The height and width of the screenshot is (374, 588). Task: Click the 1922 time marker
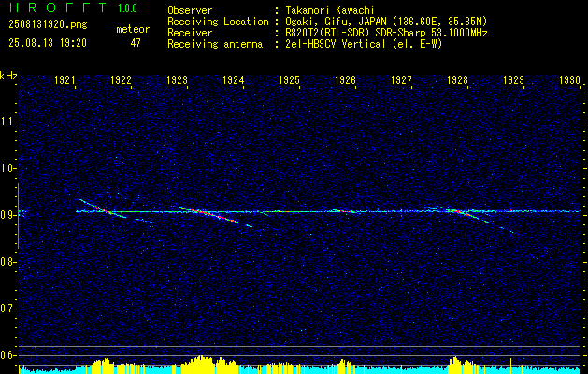[x=121, y=80]
